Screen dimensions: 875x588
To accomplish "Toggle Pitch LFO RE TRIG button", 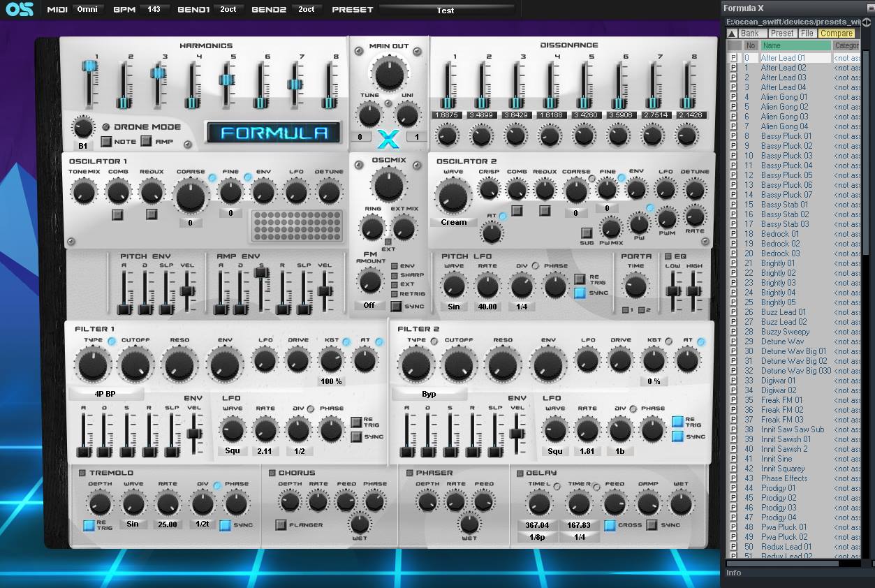I will pos(580,279).
